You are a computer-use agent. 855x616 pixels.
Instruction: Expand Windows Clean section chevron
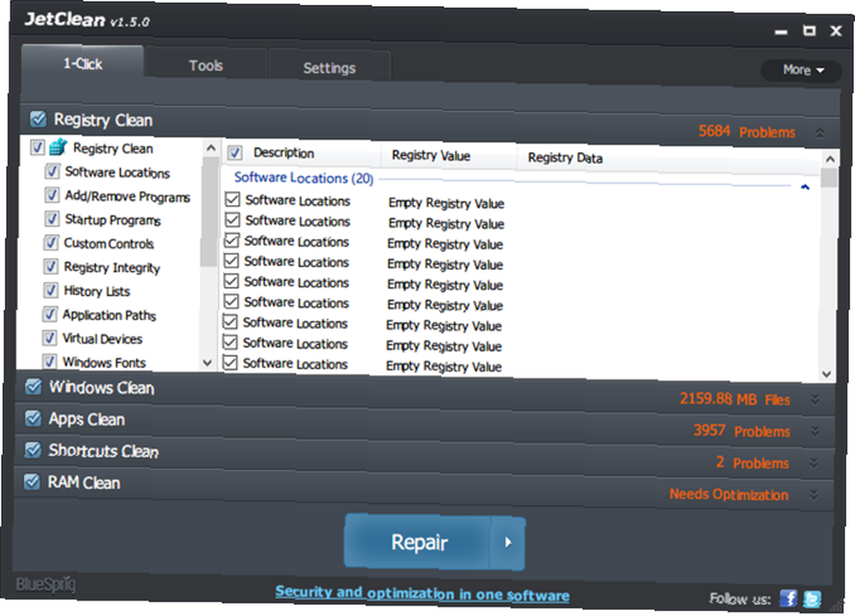pyautogui.click(x=815, y=399)
